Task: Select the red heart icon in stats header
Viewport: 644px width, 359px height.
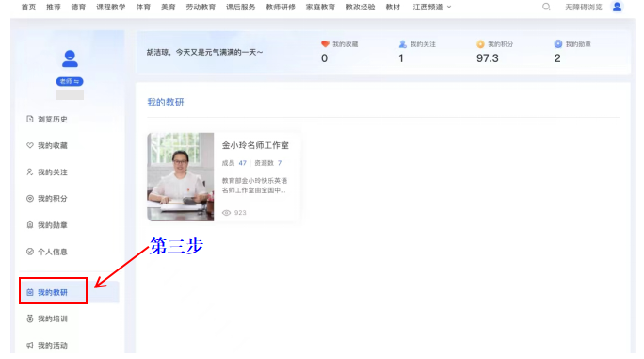Action: click(325, 44)
